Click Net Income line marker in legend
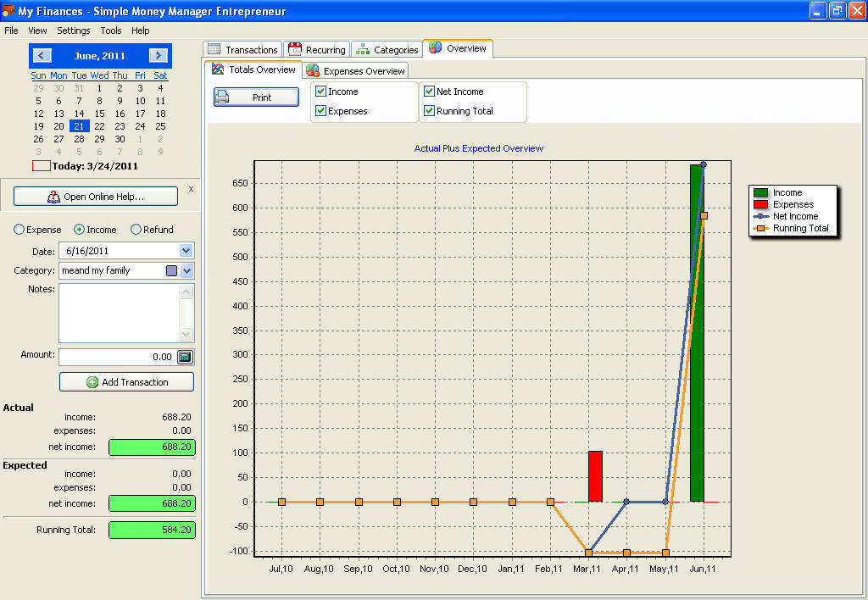Screen dimensions: 868x600 click(x=761, y=216)
